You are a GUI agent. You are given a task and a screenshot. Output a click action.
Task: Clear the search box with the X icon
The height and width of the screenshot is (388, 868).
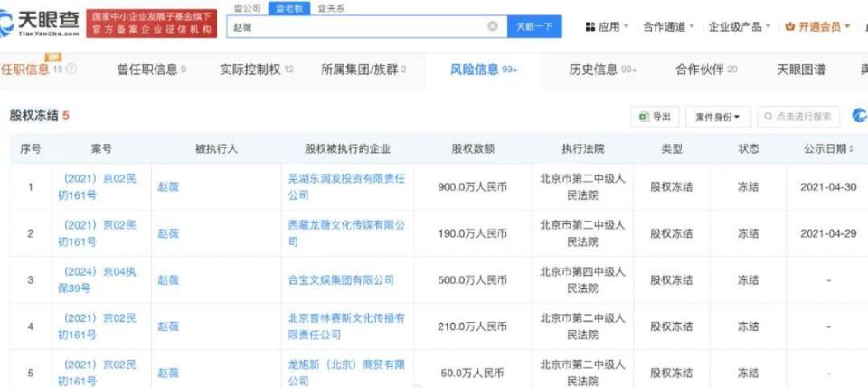tap(492, 26)
